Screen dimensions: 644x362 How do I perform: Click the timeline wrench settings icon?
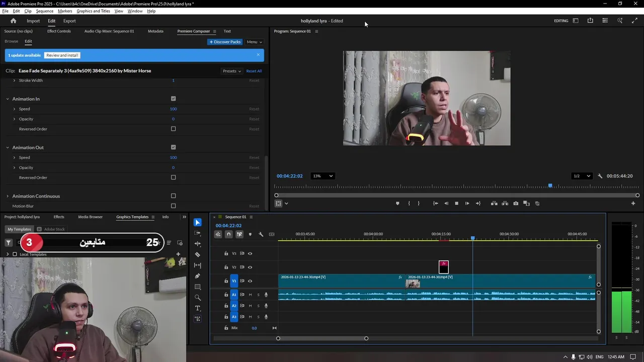[261, 234]
